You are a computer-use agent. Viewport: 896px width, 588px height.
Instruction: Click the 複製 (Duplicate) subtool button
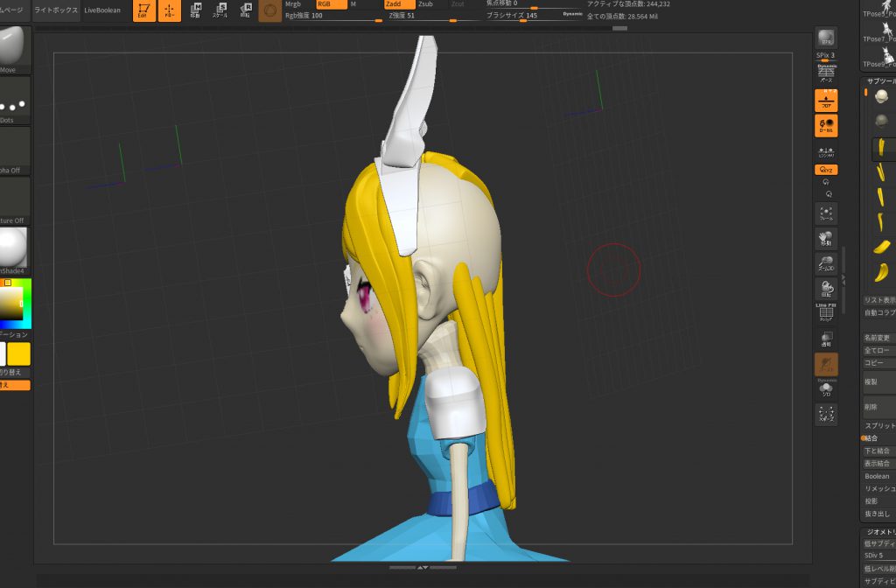(879, 381)
